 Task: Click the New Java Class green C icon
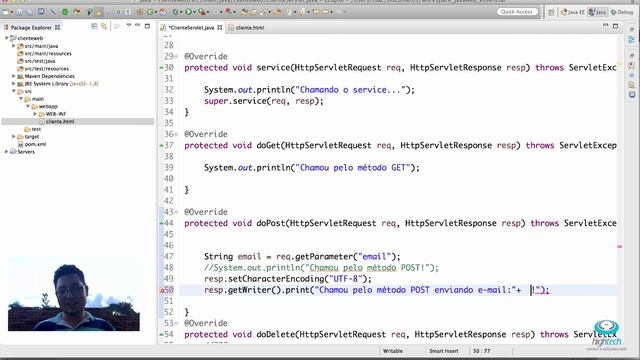(150, 12)
